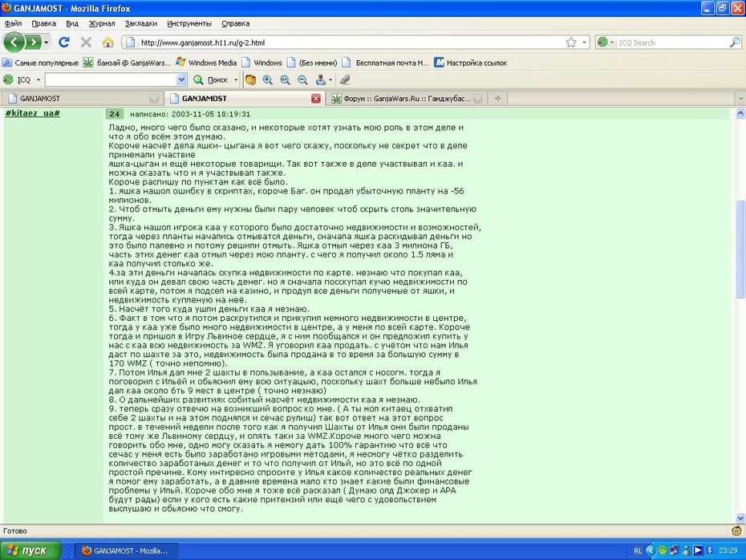Open the ICQ toolbar menu arrow

[39, 80]
